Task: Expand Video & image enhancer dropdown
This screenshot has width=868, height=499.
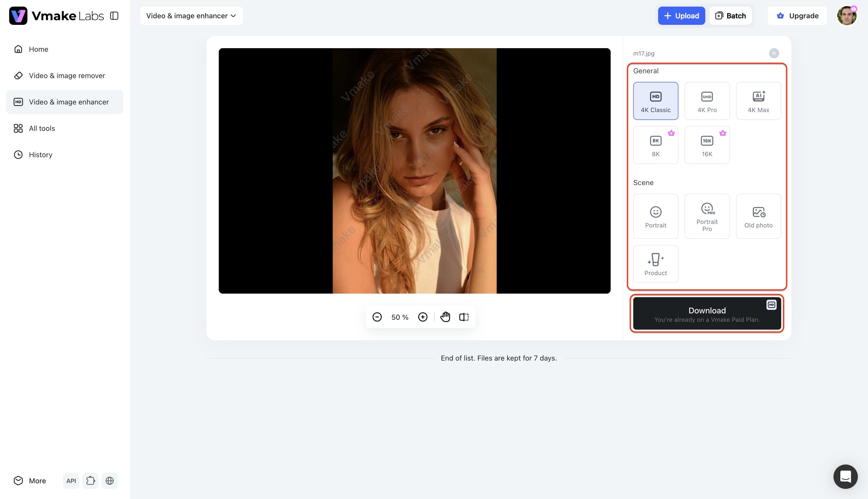Action: click(191, 16)
